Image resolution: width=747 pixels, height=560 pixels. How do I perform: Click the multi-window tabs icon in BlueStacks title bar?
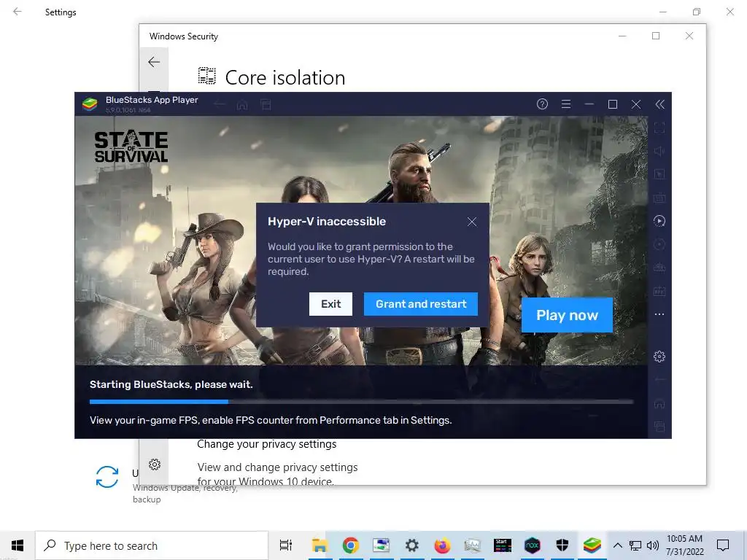tap(266, 105)
